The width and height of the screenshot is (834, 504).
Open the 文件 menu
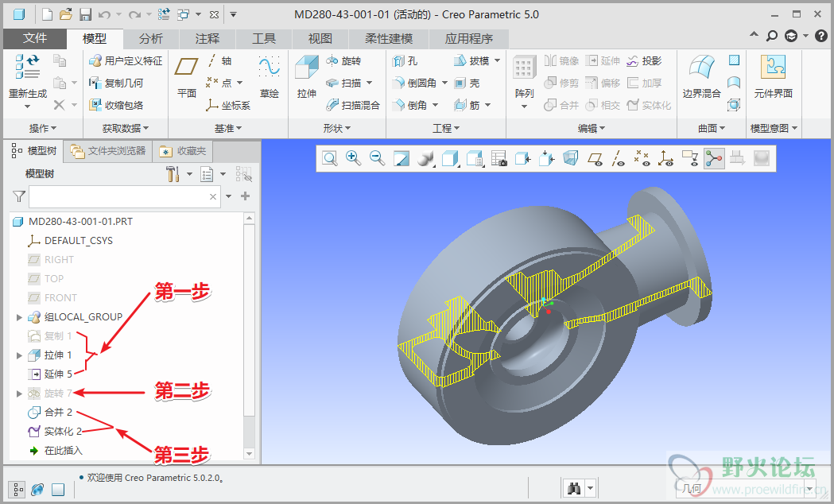click(x=35, y=38)
